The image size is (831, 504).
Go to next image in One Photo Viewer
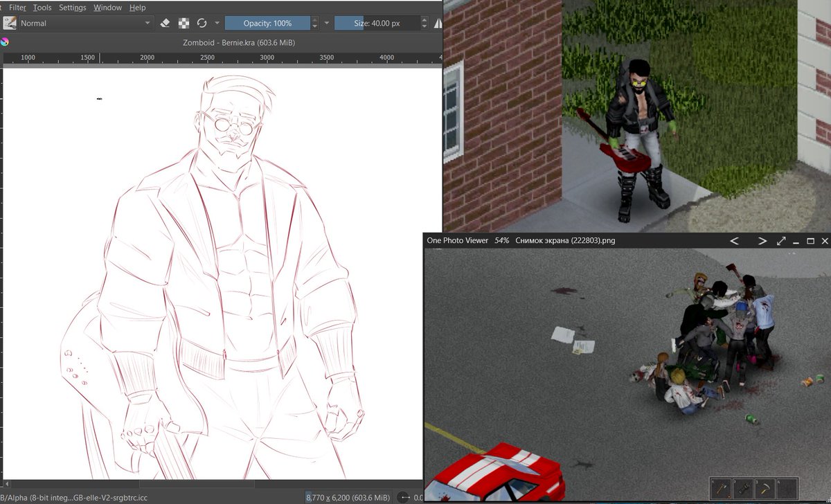[762, 240]
